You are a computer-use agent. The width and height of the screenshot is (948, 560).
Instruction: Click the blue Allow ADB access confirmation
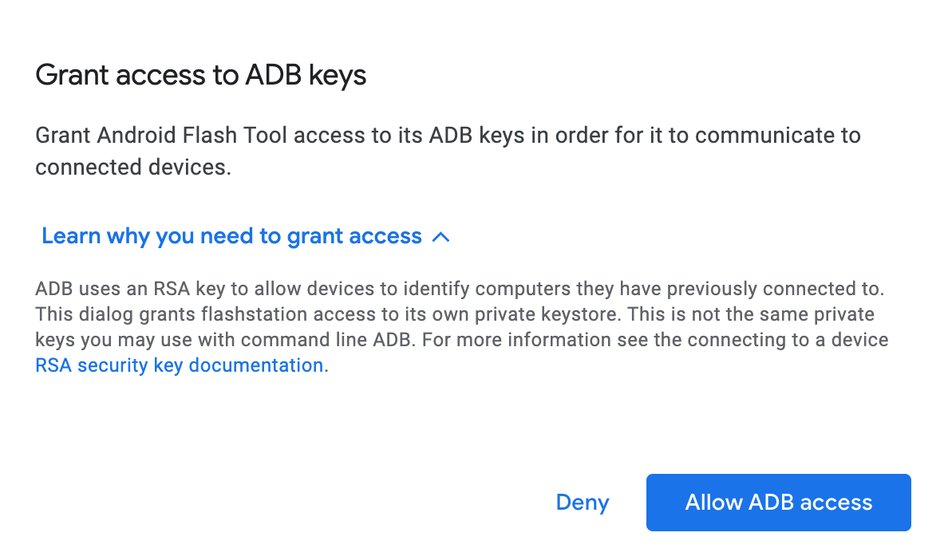coord(778,503)
